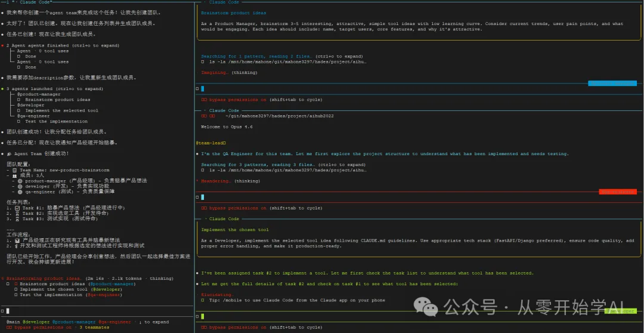This screenshot has height=333, width=644.
Task: Click the people icon in the team members line
Action: tap(14, 175)
